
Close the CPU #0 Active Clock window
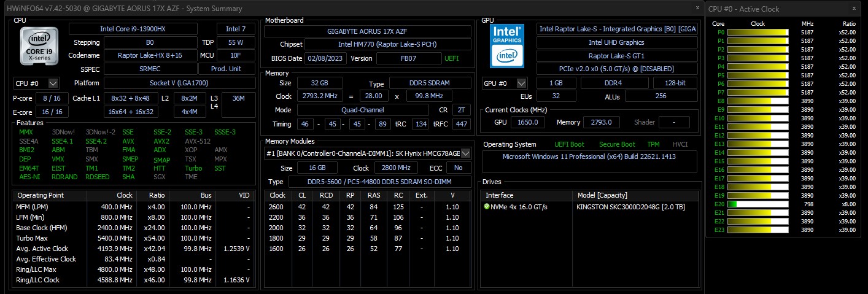click(854, 7)
